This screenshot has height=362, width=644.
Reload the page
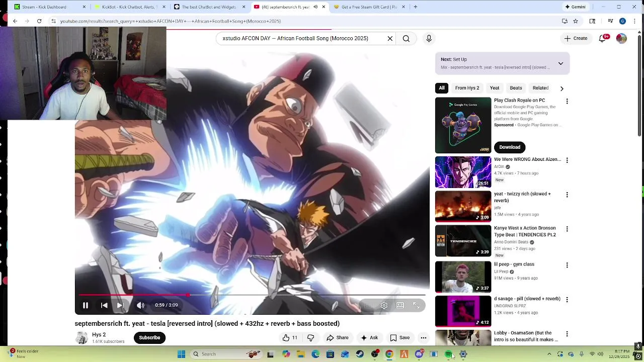coord(39,21)
